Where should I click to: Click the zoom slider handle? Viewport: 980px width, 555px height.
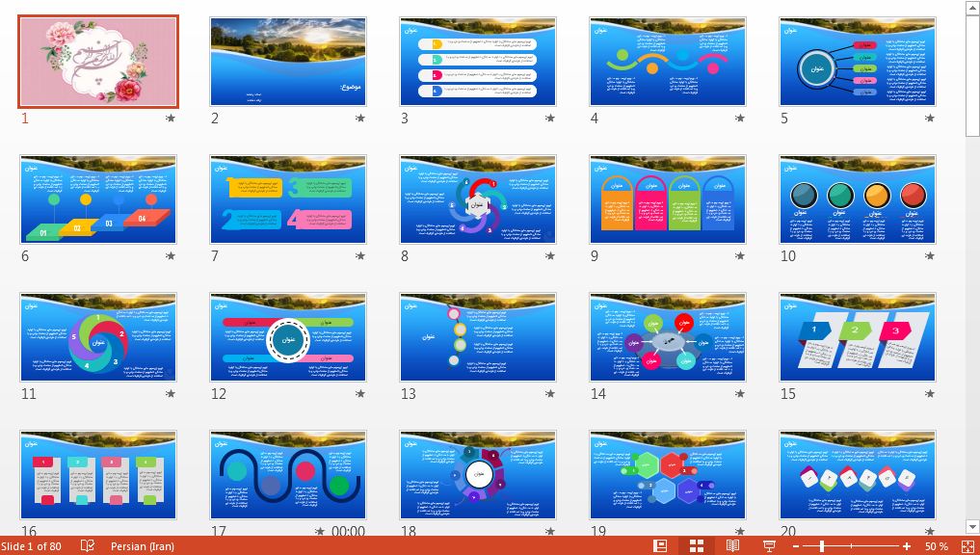pyautogui.click(x=822, y=546)
